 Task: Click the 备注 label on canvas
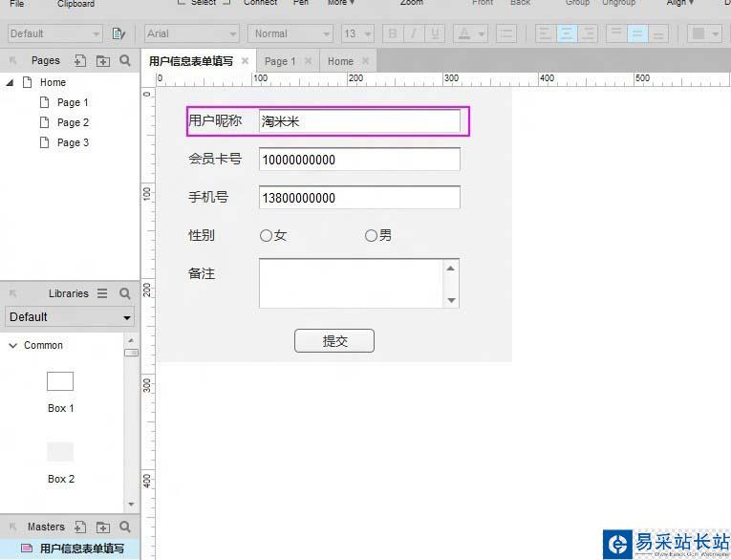coord(202,273)
